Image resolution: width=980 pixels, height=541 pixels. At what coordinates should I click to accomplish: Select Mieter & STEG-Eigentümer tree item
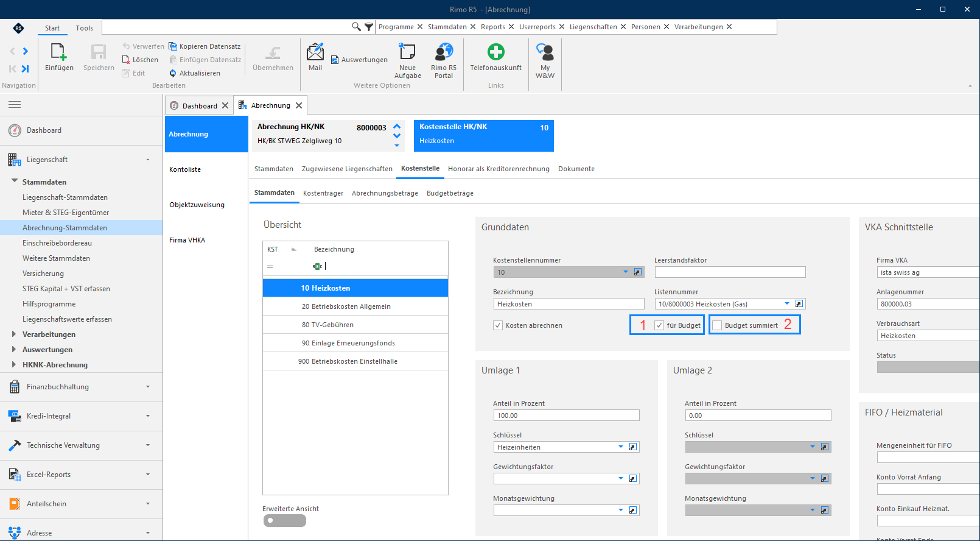tap(66, 213)
